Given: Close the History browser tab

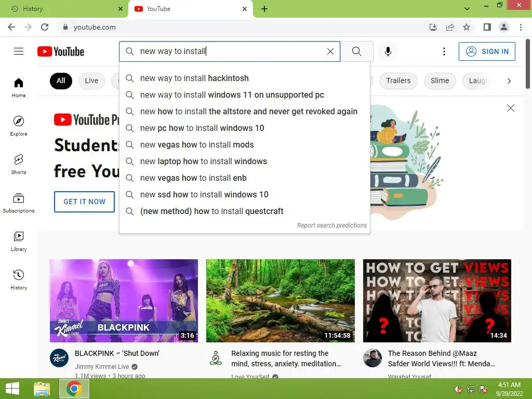Looking at the screenshot, I should pos(121,9).
